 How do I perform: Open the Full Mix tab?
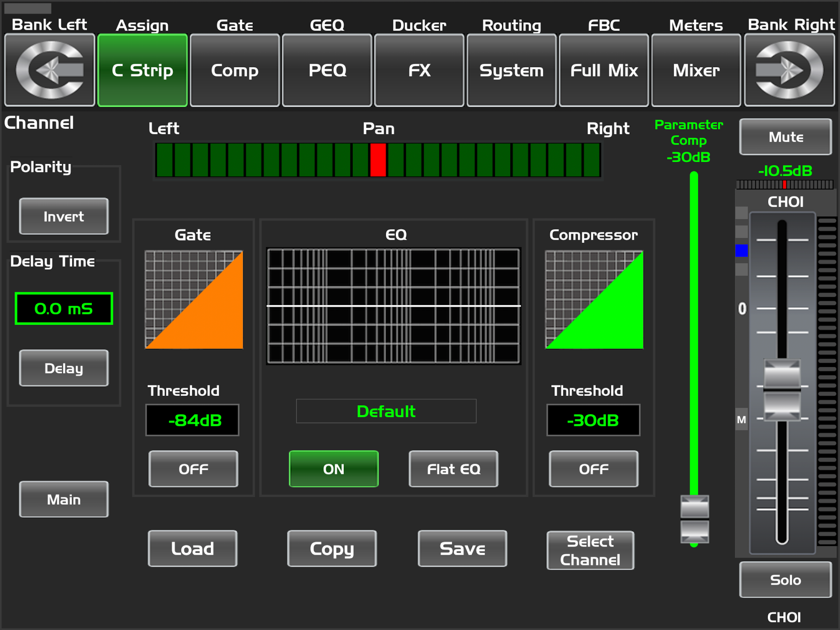click(x=604, y=70)
